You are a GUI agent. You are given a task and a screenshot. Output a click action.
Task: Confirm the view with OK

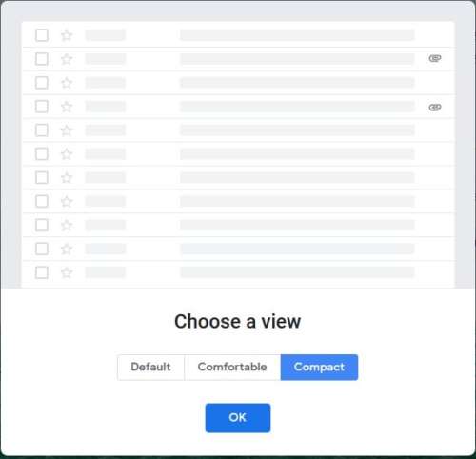pos(238,418)
